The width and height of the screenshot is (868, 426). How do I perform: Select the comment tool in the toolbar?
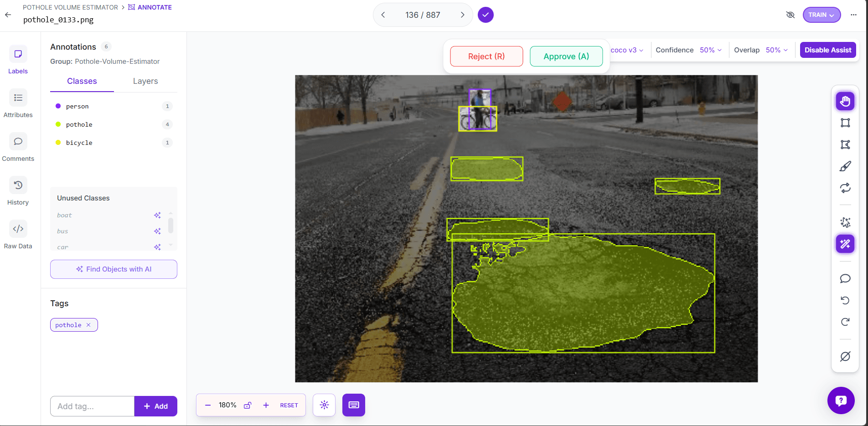pos(845,278)
